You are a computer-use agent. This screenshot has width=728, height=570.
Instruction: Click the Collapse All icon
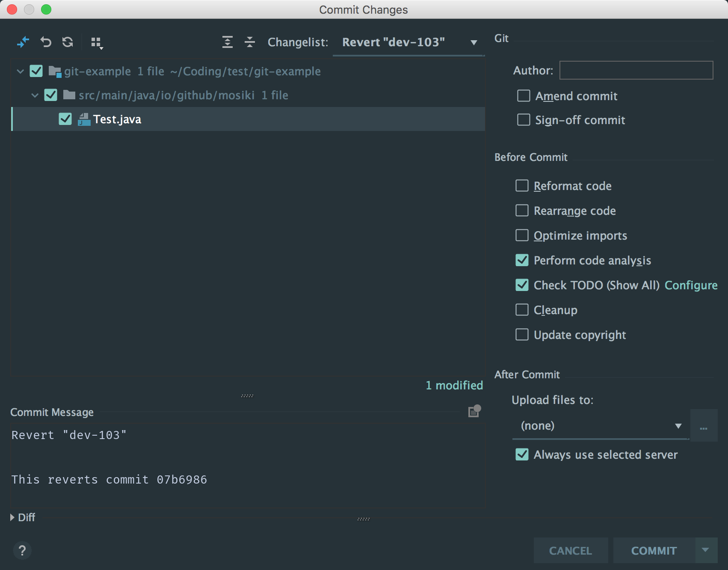(250, 42)
